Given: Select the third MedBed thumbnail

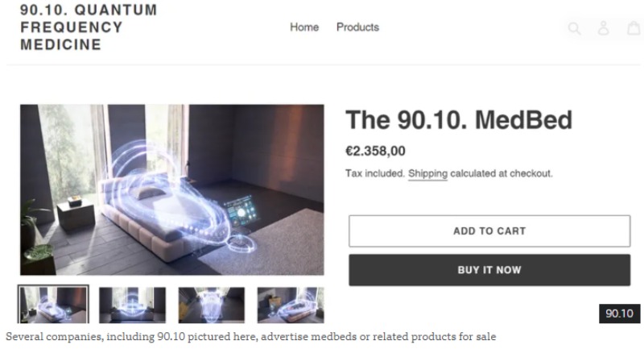Looking at the screenshot, I should click(211, 305).
